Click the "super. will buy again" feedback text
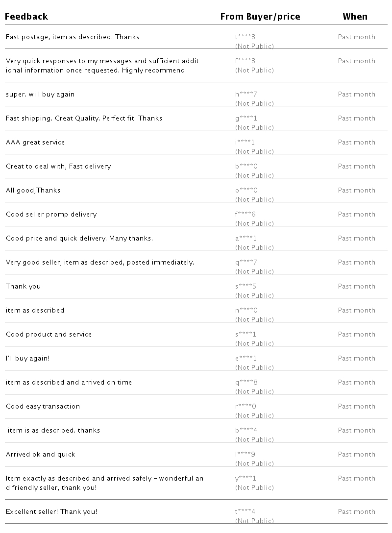392x533 pixels. tap(40, 95)
